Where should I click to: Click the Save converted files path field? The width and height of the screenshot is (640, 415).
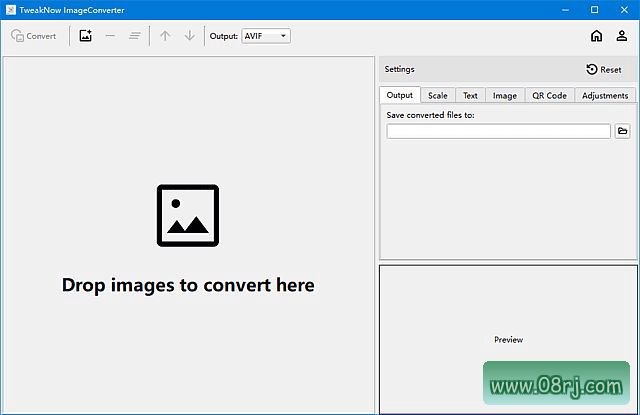pos(498,131)
